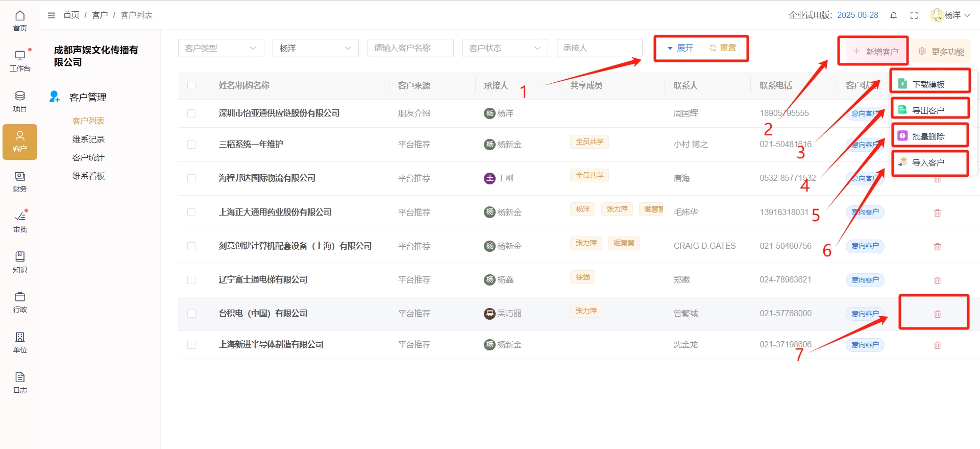Open the 更多功能 menu
Viewport: 980px width, 449px height.
(x=941, y=52)
